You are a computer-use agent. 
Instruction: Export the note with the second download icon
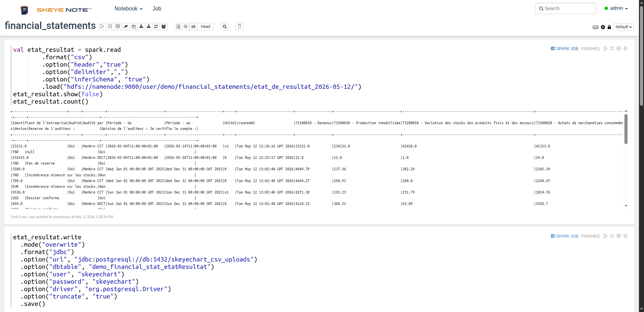pos(149,27)
